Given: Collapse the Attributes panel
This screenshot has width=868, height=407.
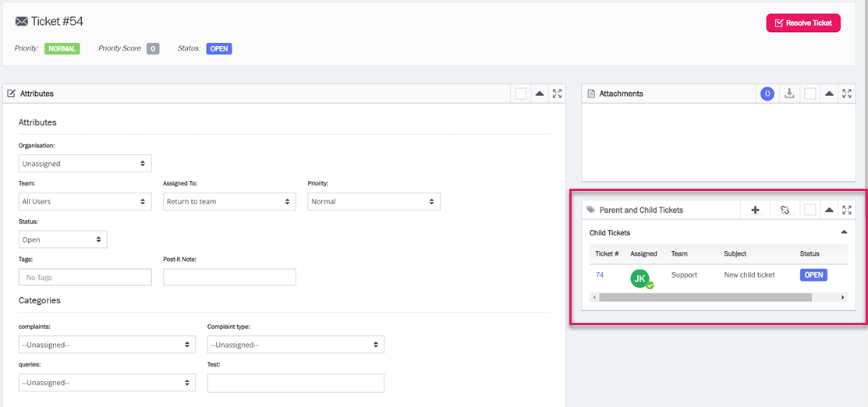Looking at the screenshot, I should [x=539, y=94].
